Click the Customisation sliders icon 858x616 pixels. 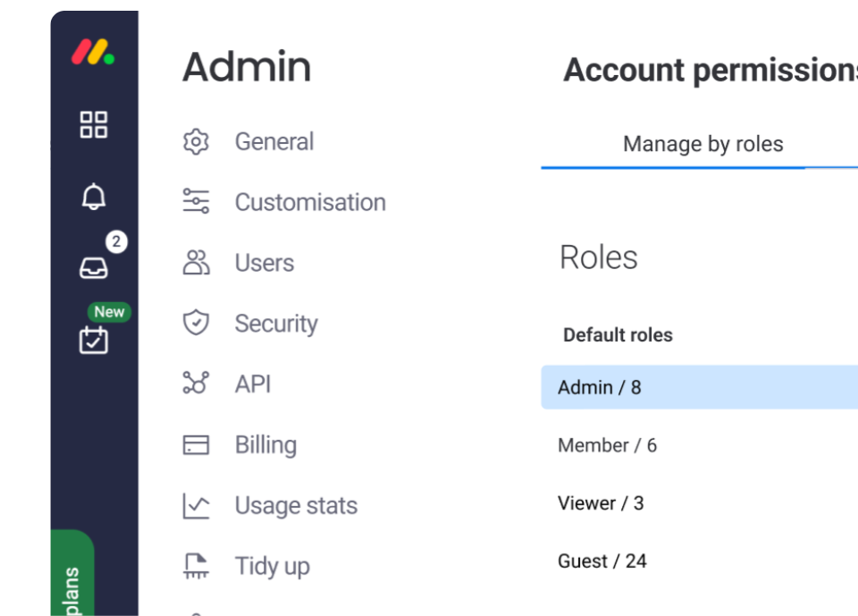click(196, 202)
